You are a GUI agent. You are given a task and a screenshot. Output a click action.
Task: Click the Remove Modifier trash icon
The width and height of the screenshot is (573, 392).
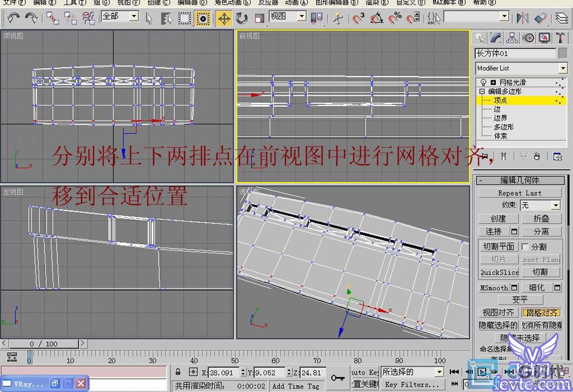tap(536, 157)
